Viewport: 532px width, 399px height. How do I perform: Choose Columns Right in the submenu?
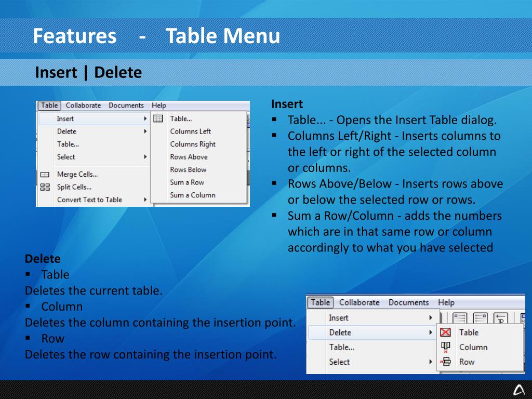pyautogui.click(x=199, y=144)
